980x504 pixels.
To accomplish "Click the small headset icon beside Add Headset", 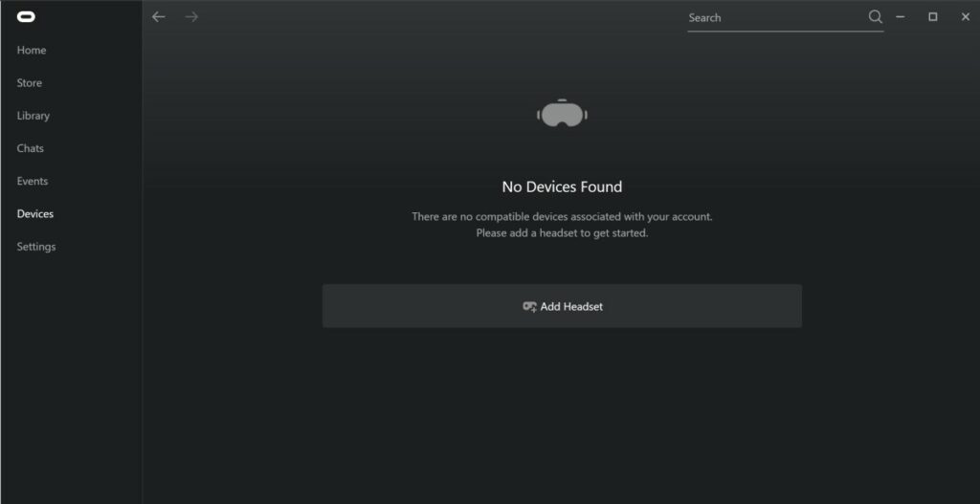I will coord(529,307).
